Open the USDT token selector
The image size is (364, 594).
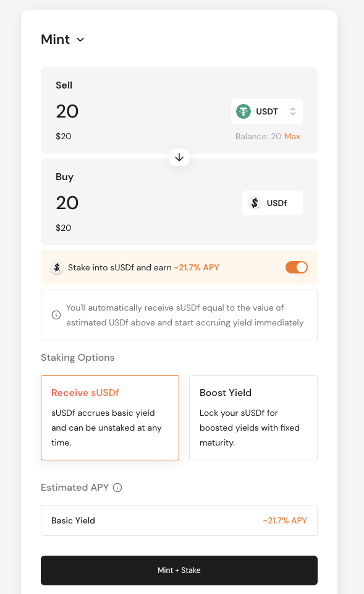[267, 111]
